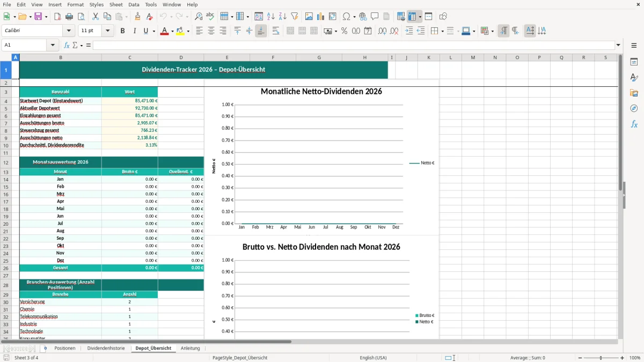Image resolution: width=644 pixels, height=362 pixels.
Task: Toggle bold formatting
Action: (122, 31)
